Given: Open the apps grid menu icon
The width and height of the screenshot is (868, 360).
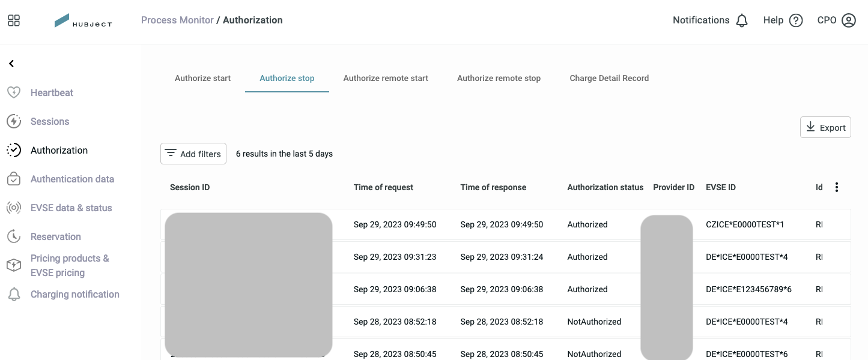Looking at the screenshot, I should [x=14, y=20].
